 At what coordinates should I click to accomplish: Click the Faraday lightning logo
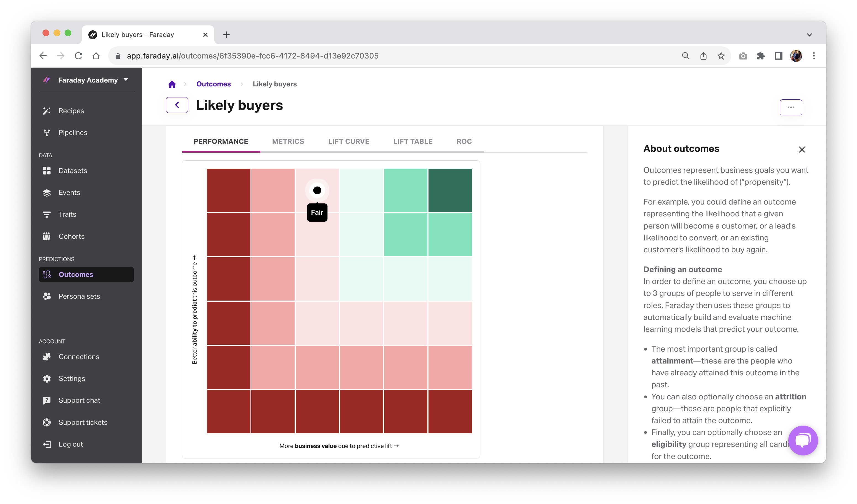47,80
